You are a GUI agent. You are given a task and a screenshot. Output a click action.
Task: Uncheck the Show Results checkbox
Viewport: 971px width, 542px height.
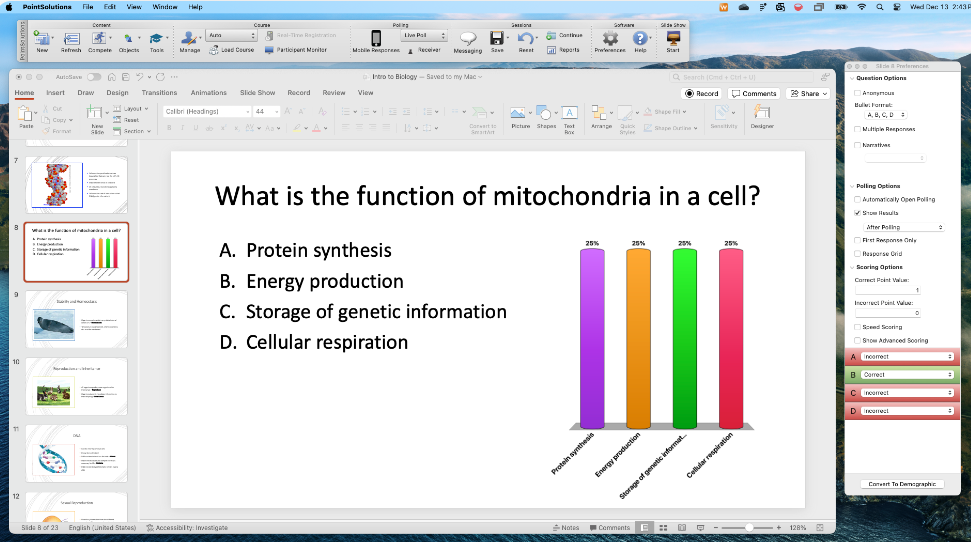click(x=856, y=213)
